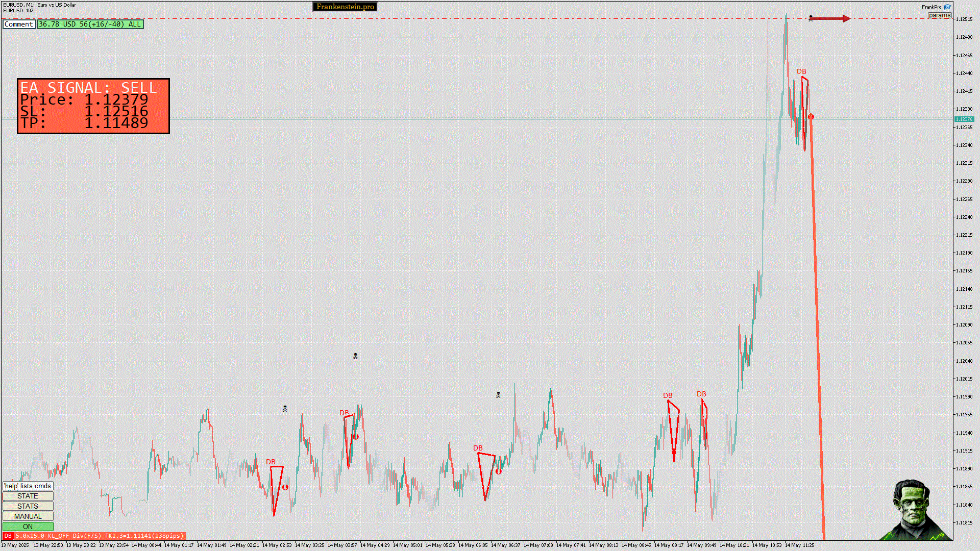Click the Comment label box
The image size is (980, 551).
pyautogui.click(x=19, y=24)
